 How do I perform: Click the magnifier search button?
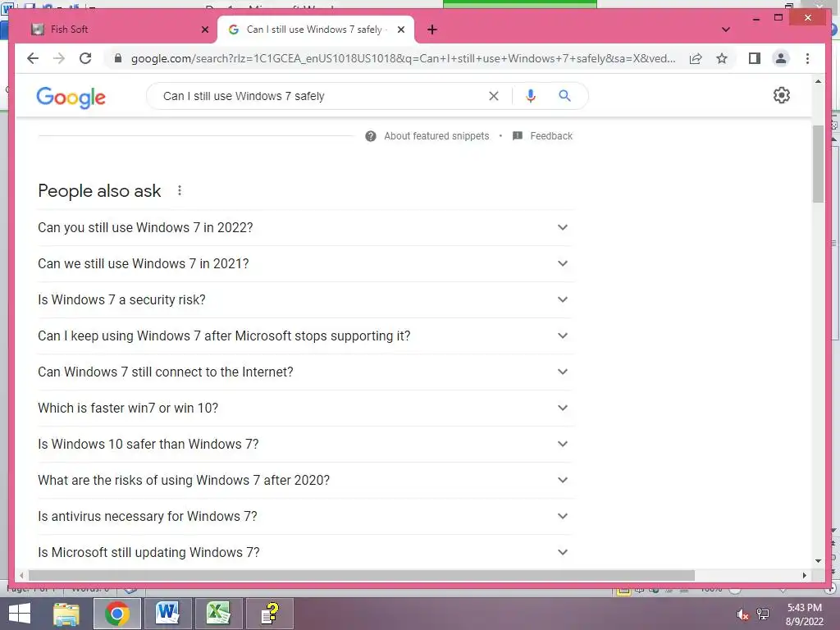pyautogui.click(x=564, y=96)
